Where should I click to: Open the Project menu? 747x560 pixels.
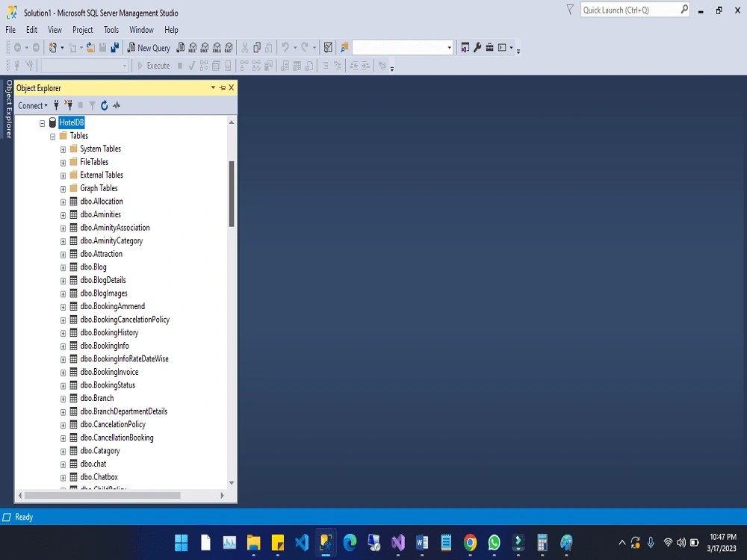tap(83, 30)
